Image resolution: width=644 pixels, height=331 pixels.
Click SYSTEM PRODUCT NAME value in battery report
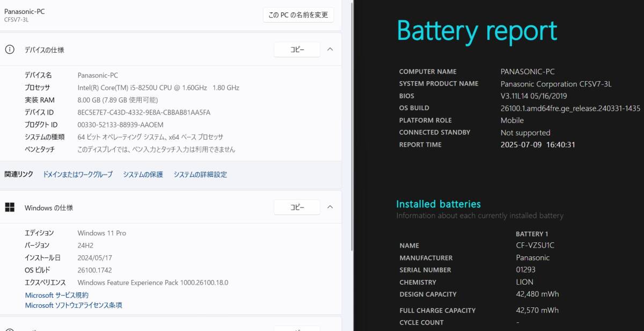coord(556,84)
